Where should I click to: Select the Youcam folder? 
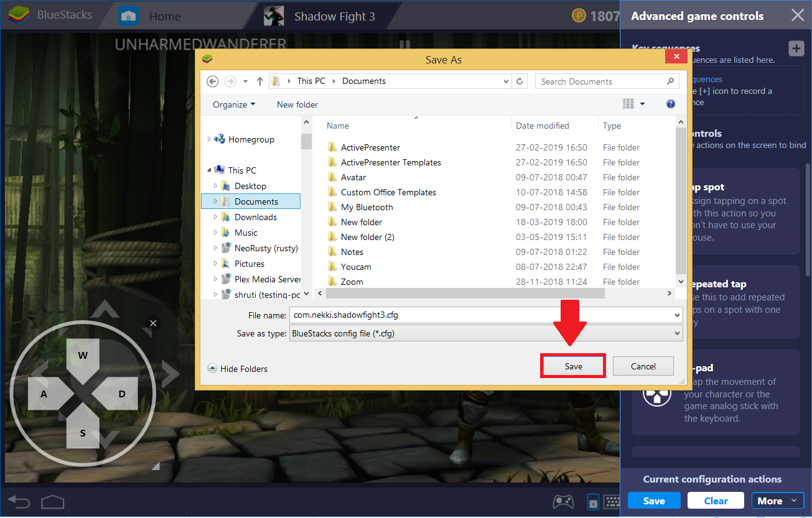coord(356,267)
